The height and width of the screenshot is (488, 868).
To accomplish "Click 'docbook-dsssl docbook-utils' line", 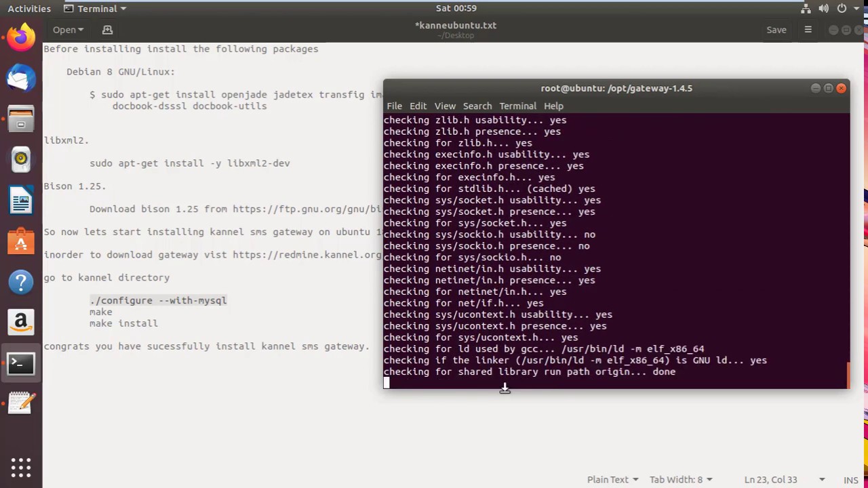I will coord(189,106).
